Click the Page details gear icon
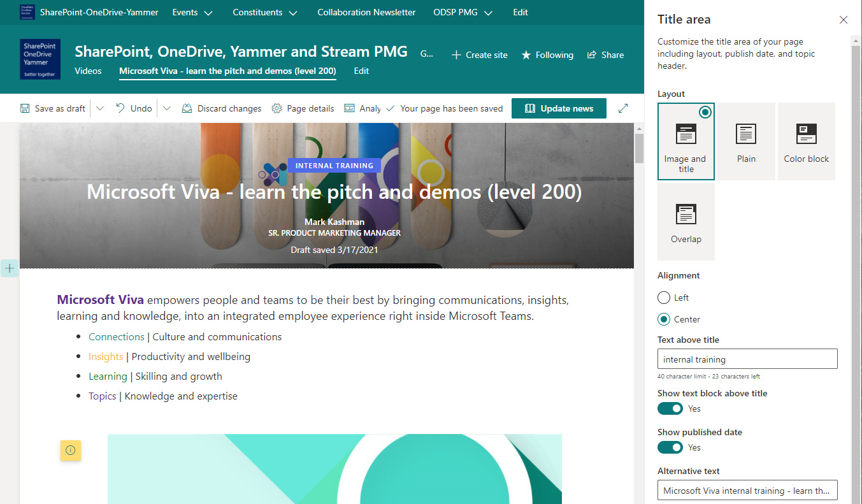 coord(277,108)
